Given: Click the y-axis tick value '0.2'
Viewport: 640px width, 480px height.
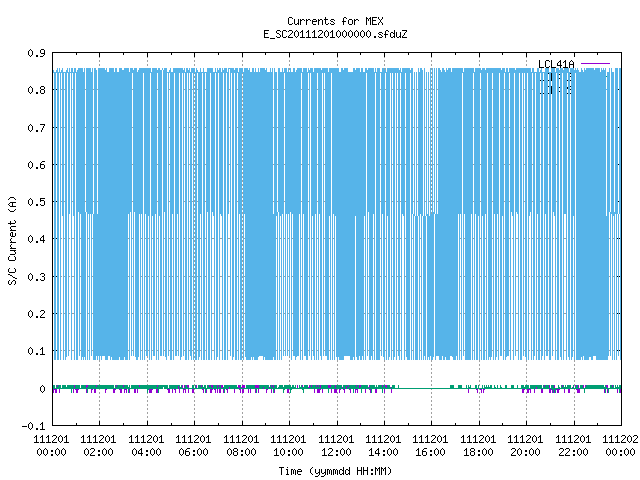Looking at the screenshot, I should (x=36, y=314).
